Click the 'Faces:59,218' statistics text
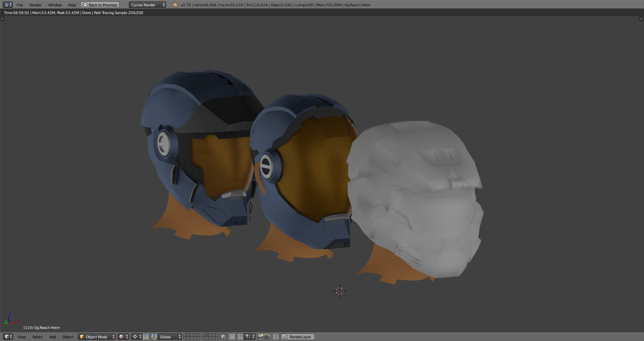The height and width of the screenshot is (341, 644). [x=231, y=5]
